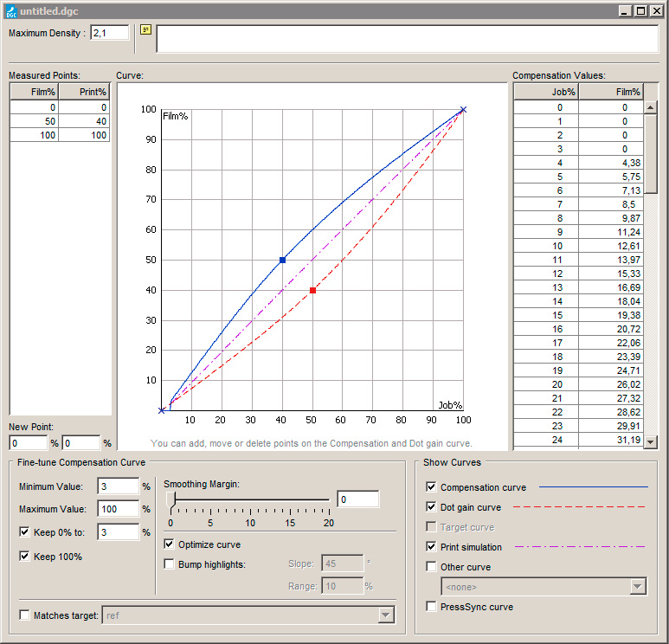Click the X marker at curve origin

[x=161, y=410]
